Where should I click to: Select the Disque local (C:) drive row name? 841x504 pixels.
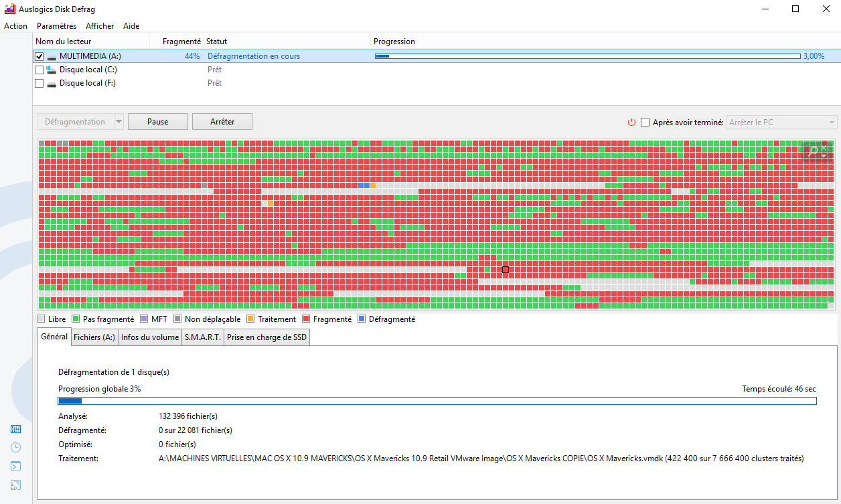click(x=88, y=70)
